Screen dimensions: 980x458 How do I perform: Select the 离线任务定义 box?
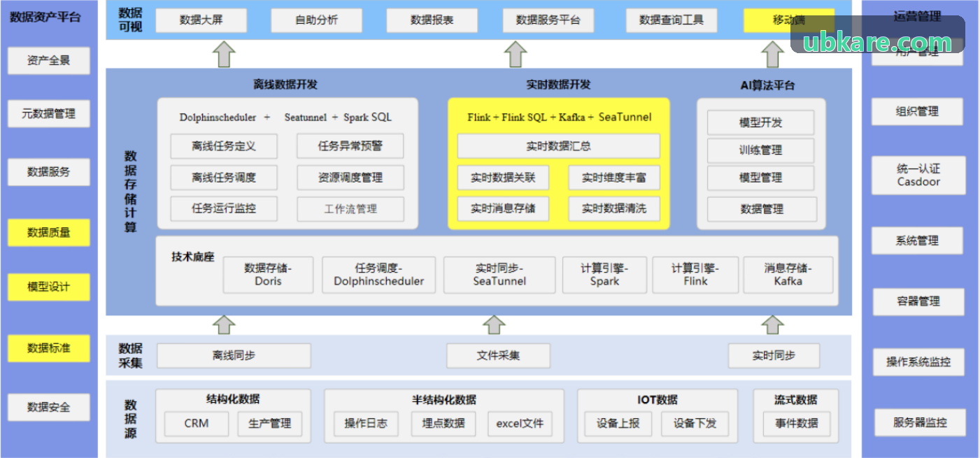pos(224,146)
